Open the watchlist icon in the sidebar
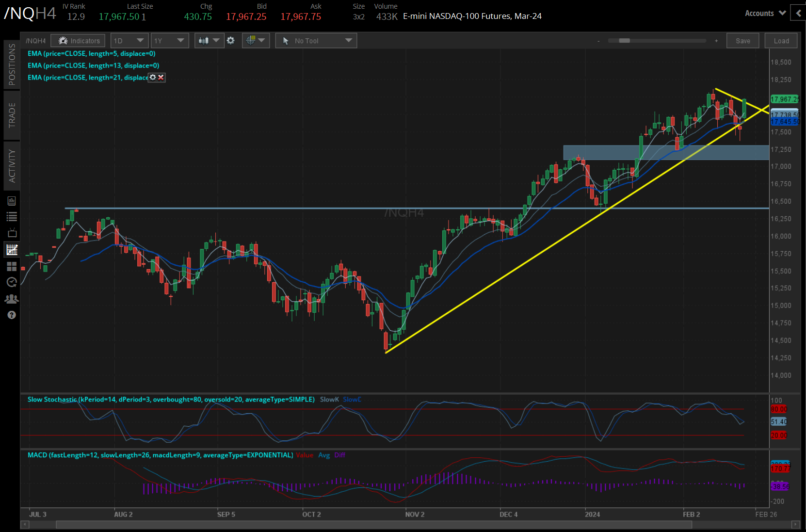 [12, 217]
